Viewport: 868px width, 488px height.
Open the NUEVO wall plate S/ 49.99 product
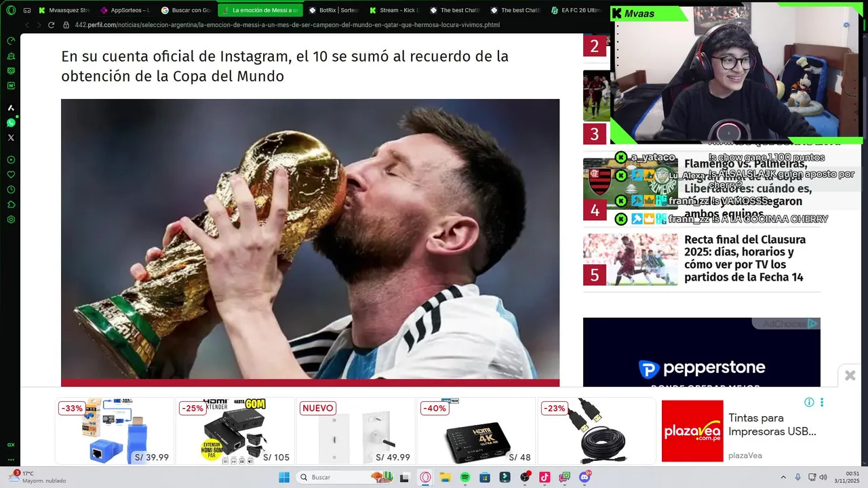point(356,431)
